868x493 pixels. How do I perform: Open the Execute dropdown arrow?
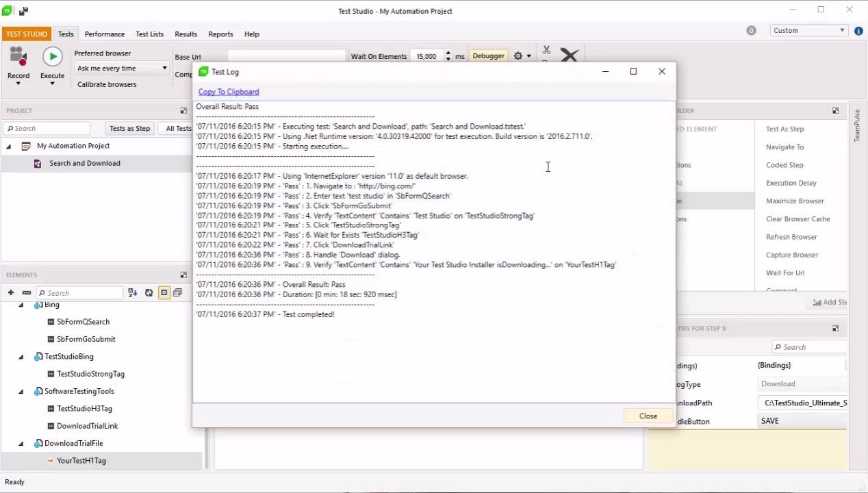tap(52, 84)
